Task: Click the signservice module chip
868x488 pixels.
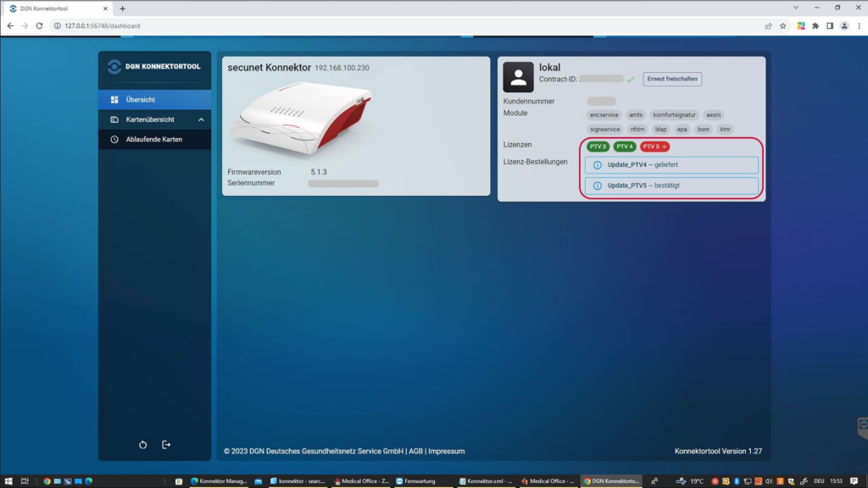Action: click(605, 130)
